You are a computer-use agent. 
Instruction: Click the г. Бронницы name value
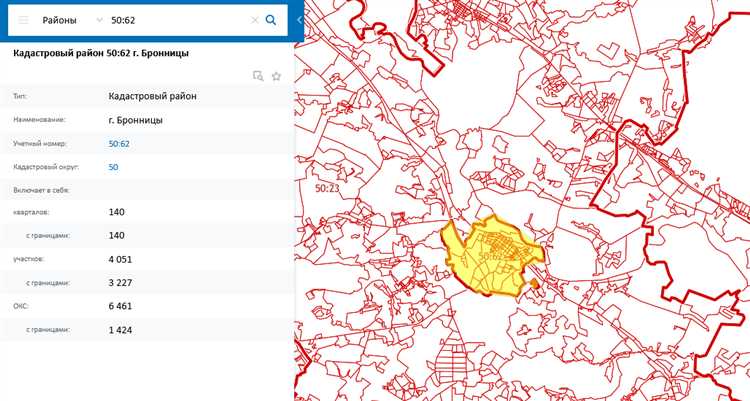135,120
